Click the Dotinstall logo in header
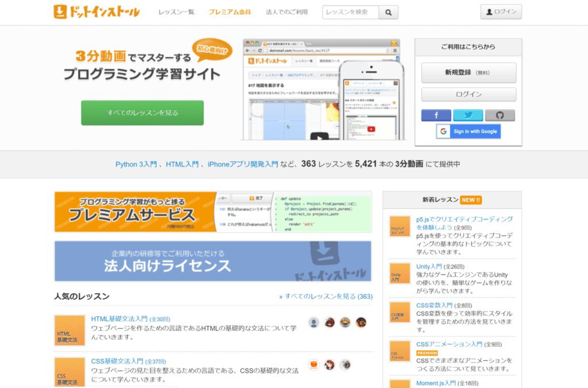Image resolution: width=588 pixels, height=388 pixels. click(x=96, y=11)
